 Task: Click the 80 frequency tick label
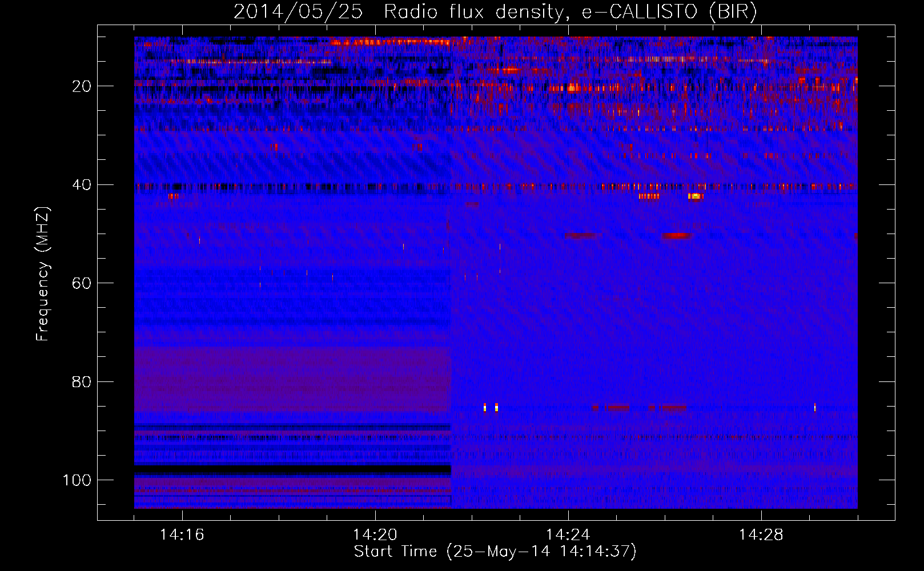[x=82, y=382]
